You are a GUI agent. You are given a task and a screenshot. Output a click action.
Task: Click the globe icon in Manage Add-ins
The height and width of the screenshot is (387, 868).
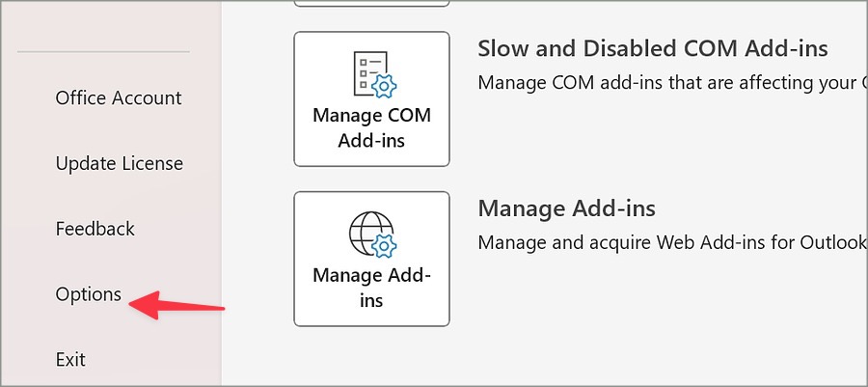[369, 232]
